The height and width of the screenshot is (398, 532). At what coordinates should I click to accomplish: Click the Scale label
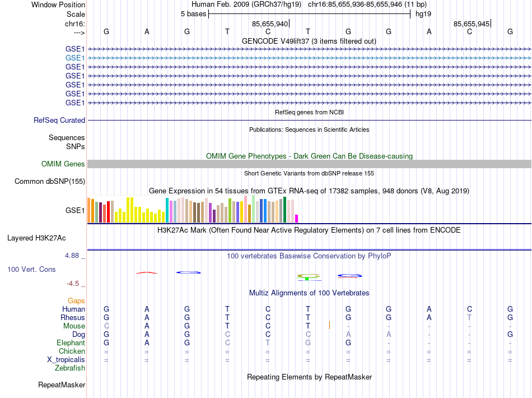[76, 14]
